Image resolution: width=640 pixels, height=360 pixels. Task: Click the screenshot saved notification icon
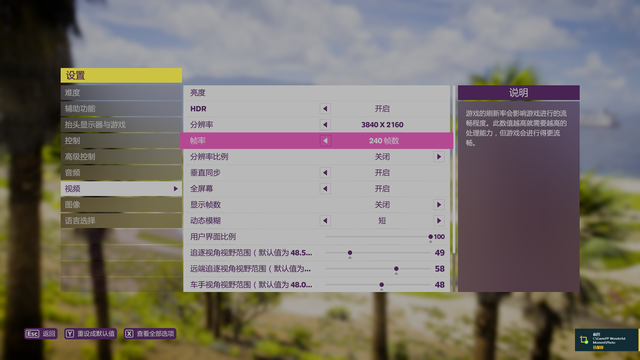coord(584,340)
